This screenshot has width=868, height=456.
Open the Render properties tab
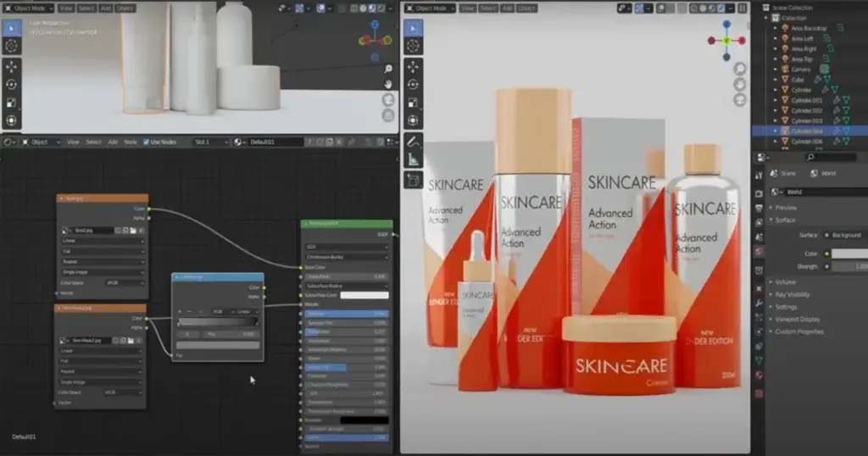pyautogui.click(x=759, y=194)
